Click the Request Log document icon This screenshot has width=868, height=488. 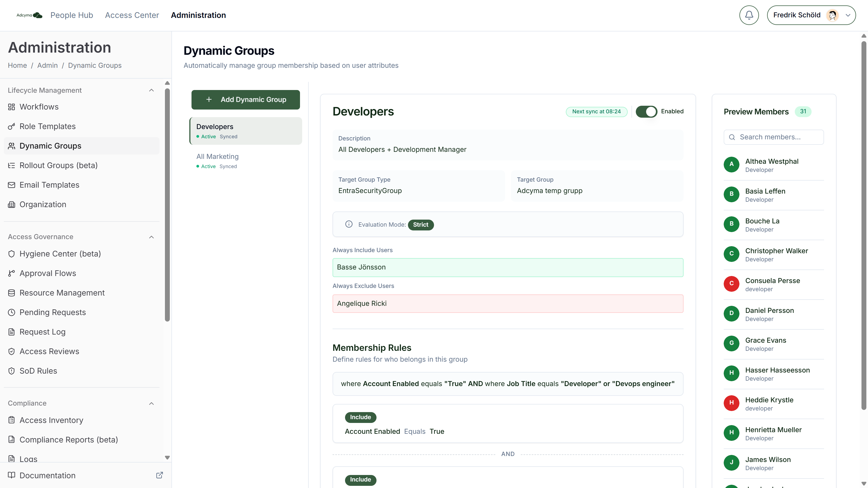(11, 332)
